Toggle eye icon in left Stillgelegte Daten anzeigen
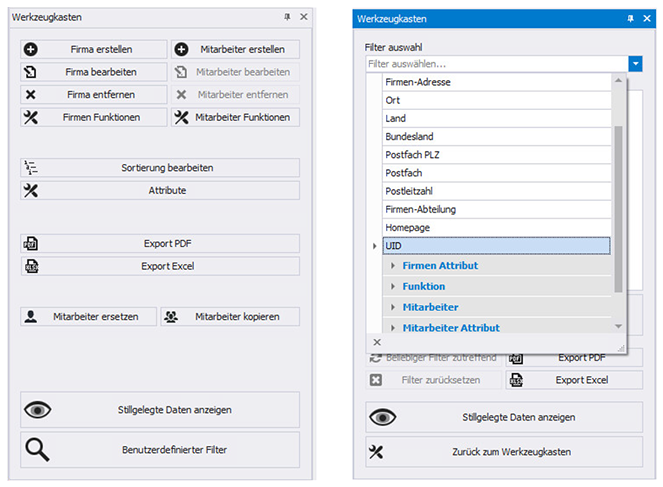The width and height of the screenshot is (663, 487). 38,410
